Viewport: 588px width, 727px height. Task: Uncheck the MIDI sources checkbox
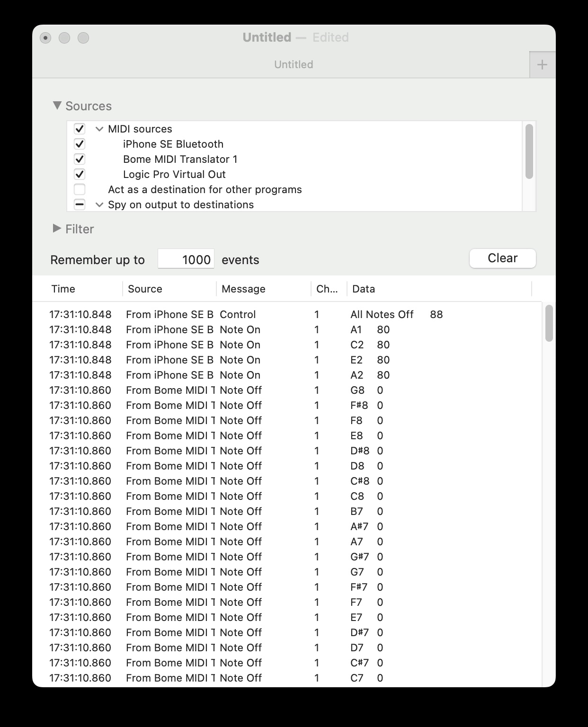pyautogui.click(x=80, y=129)
